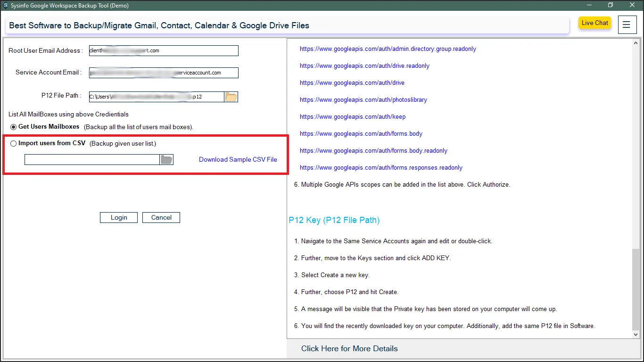Open the googleapis auth/drive scope link
Screen dimensions: 644x362
click(x=352, y=83)
